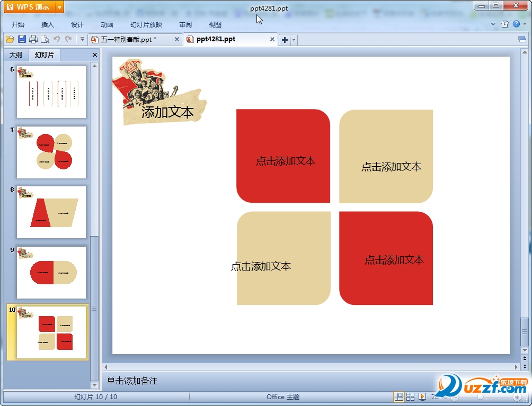Expand the new document dropdown arrow
Viewport: 532px width, 406px height.
point(294,40)
